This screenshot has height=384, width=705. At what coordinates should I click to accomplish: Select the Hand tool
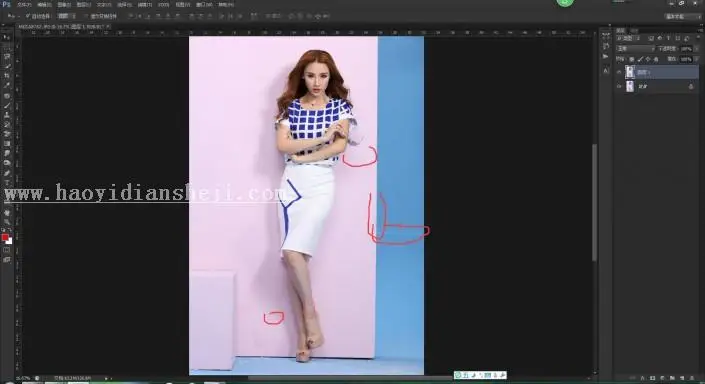pos(7,212)
